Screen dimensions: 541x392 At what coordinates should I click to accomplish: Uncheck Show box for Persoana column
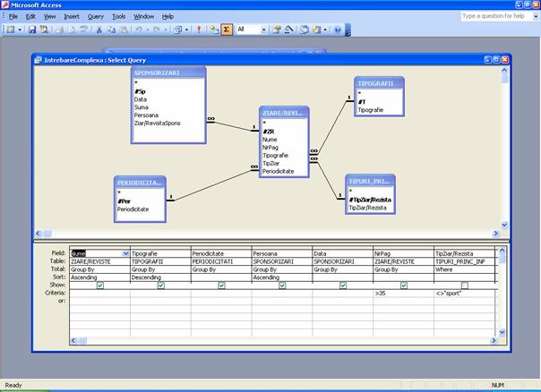(282, 285)
